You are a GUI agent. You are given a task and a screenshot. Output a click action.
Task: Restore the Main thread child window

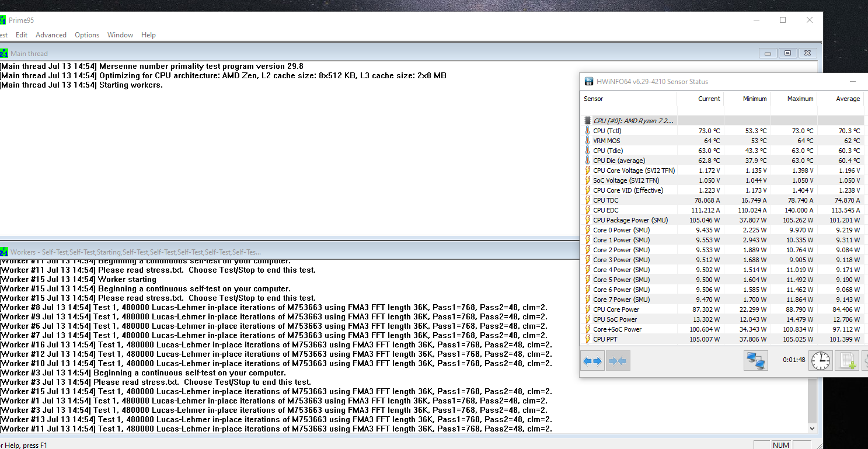787,53
